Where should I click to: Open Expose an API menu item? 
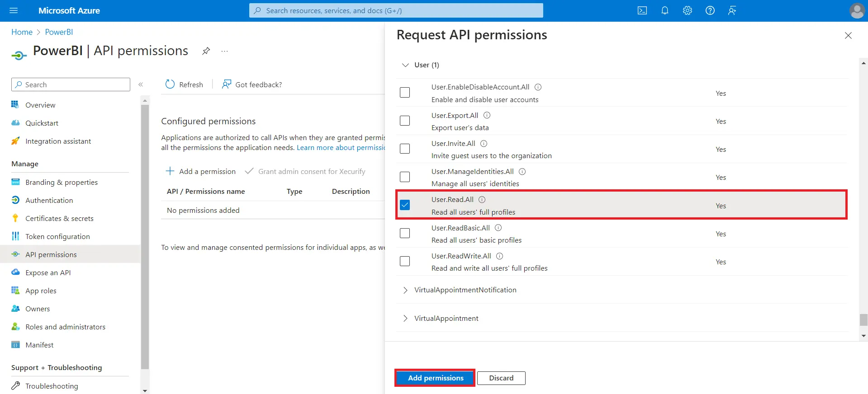[48, 272]
